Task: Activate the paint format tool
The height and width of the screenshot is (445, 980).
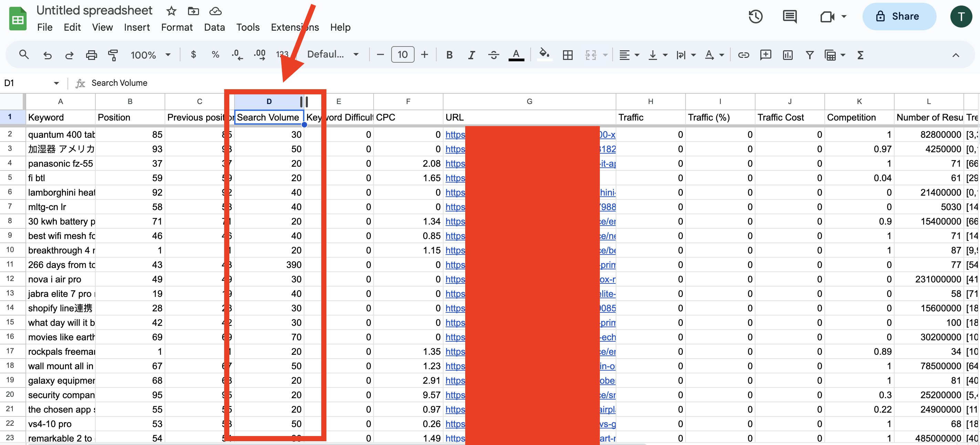Action: (113, 55)
